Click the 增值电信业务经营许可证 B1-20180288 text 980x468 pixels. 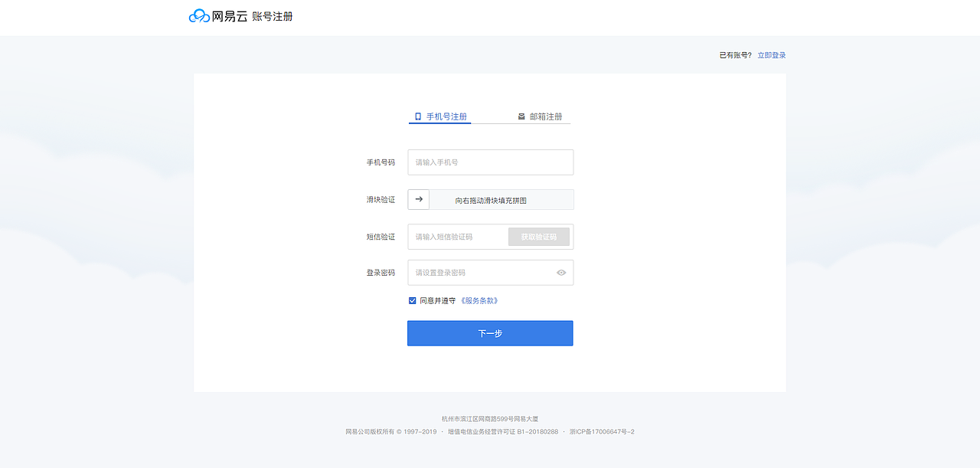click(503, 432)
